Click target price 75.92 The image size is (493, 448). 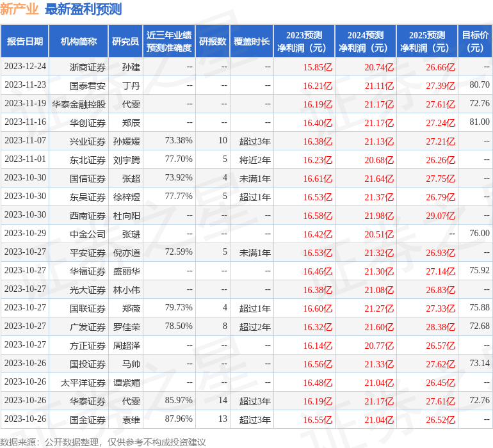click(x=480, y=270)
